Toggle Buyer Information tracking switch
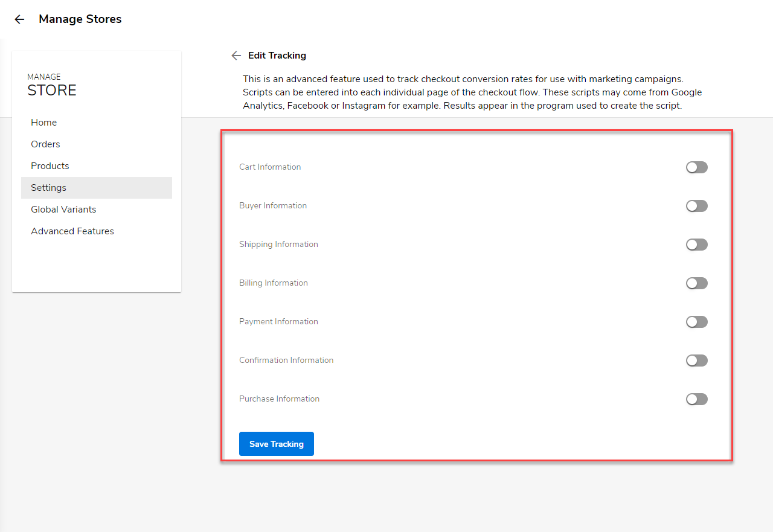The height and width of the screenshot is (532, 773). pos(696,206)
